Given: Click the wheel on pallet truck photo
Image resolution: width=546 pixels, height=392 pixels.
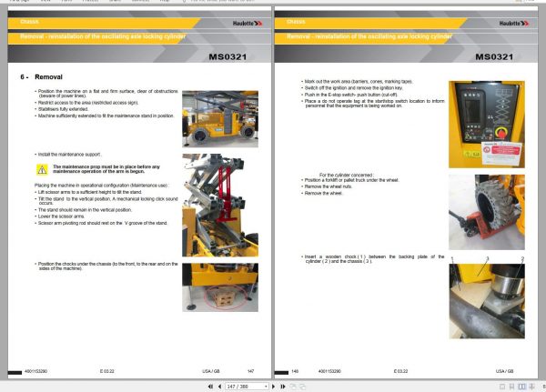Looking at the screenshot, I should 487,212.
